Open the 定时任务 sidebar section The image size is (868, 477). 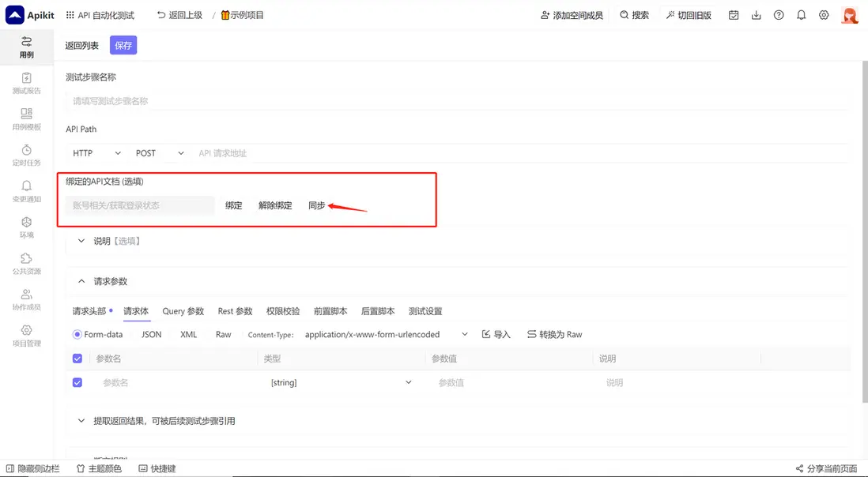27,156
